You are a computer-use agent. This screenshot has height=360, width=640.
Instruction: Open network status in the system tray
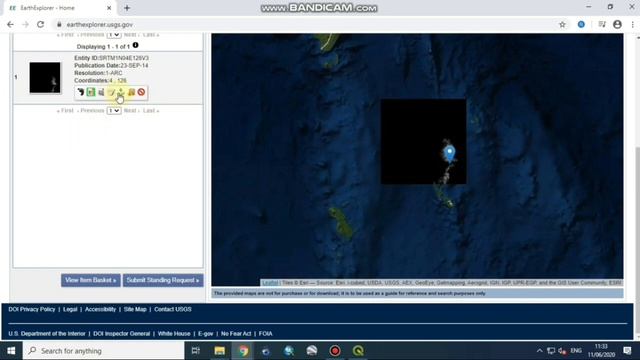(551, 351)
